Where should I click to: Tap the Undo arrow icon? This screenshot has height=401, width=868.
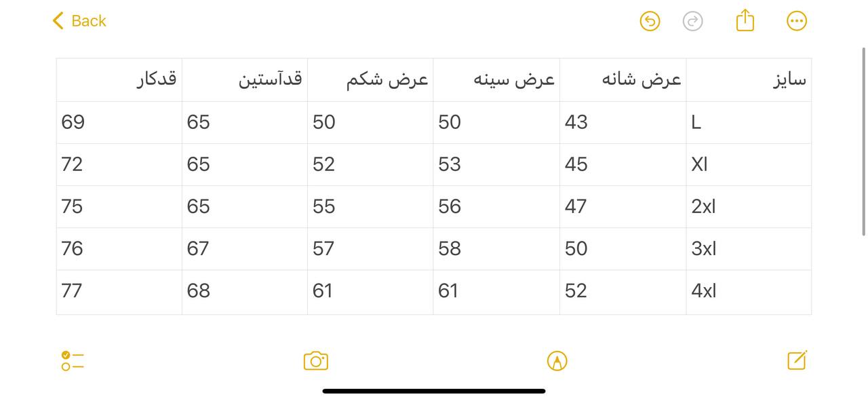point(650,21)
